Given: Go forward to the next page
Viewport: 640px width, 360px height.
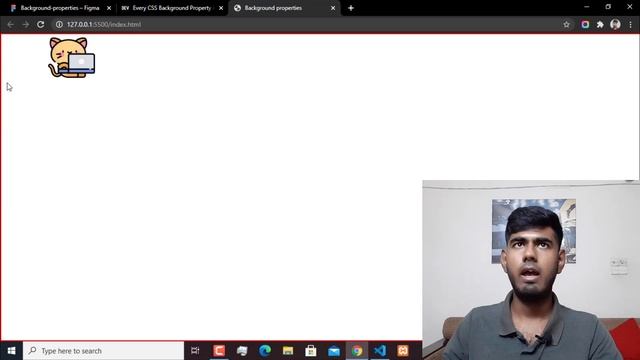Looking at the screenshot, I should click(25, 24).
